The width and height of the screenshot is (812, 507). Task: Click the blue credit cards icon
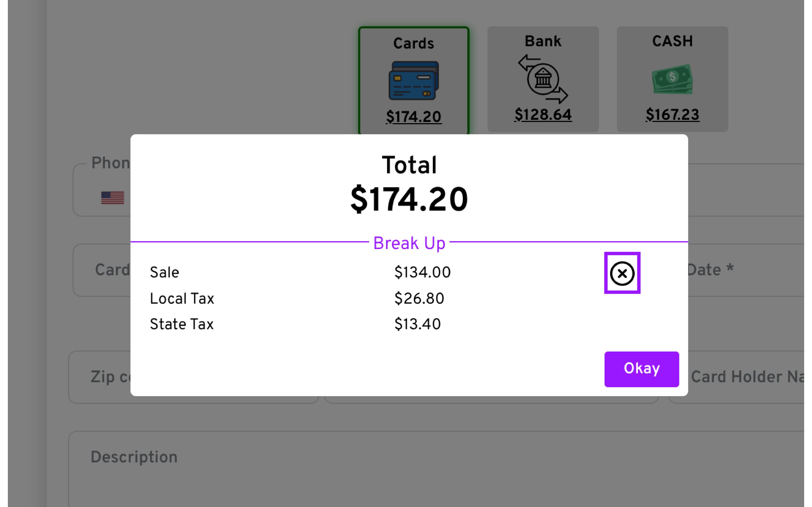pyautogui.click(x=413, y=80)
